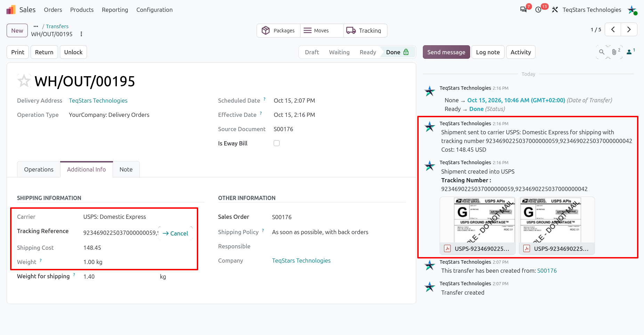The image size is (644, 335).
Task: Click the Source Document S00176 value
Action: (283, 129)
